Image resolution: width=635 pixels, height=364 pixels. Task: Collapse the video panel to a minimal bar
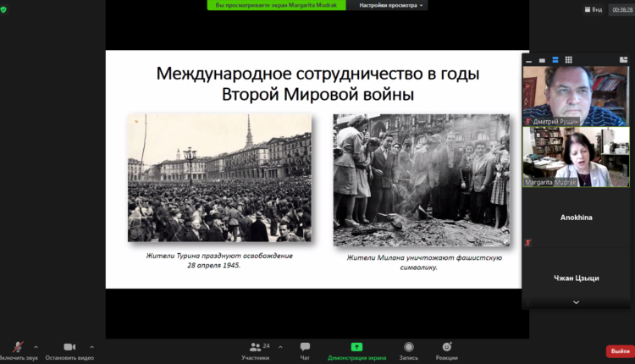coord(528,60)
